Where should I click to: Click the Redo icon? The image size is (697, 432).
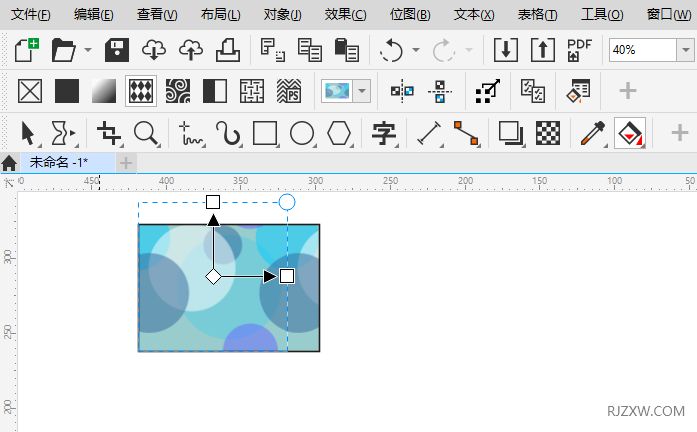444,50
